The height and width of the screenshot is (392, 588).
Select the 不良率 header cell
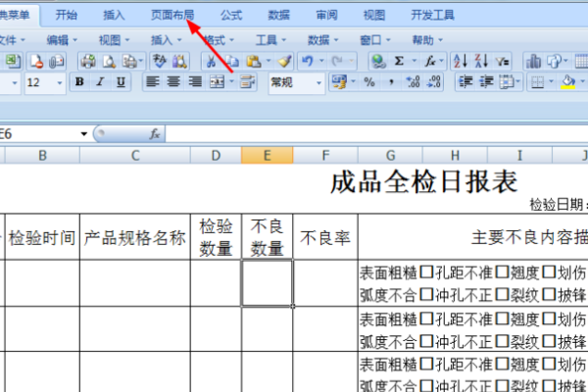(x=325, y=237)
